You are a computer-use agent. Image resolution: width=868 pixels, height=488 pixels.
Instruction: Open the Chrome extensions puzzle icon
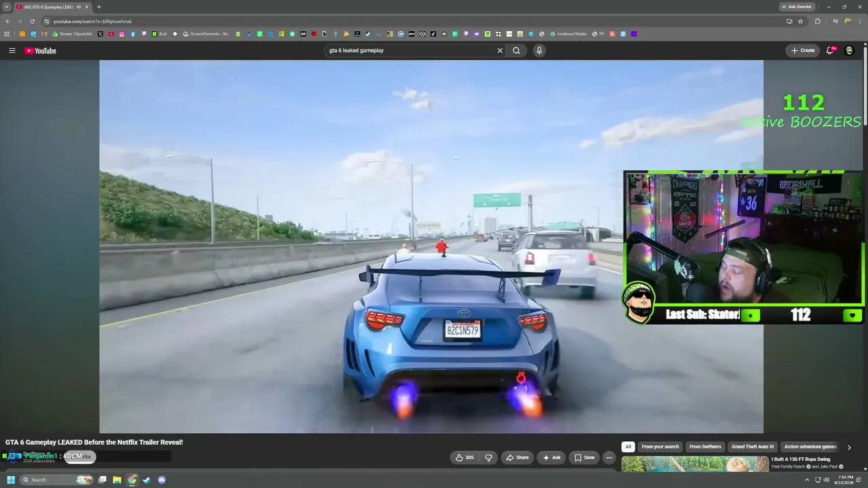(x=817, y=21)
